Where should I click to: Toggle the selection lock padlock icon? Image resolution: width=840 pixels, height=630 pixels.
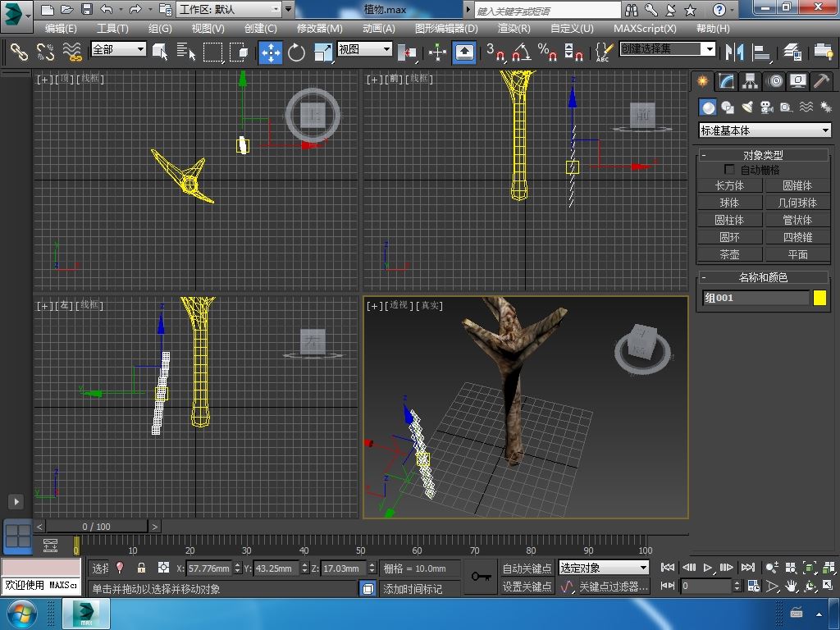point(141,568)
